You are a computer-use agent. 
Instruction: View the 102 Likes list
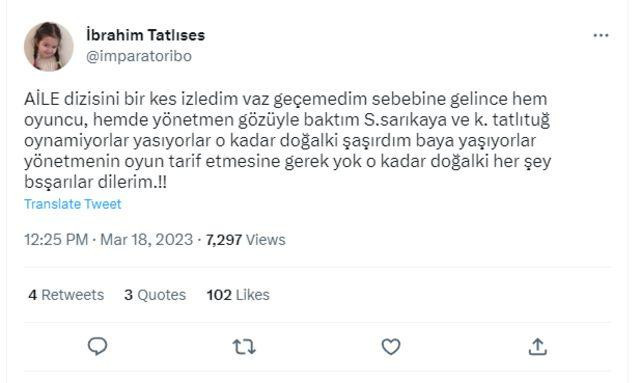click(x=238, y=295)
